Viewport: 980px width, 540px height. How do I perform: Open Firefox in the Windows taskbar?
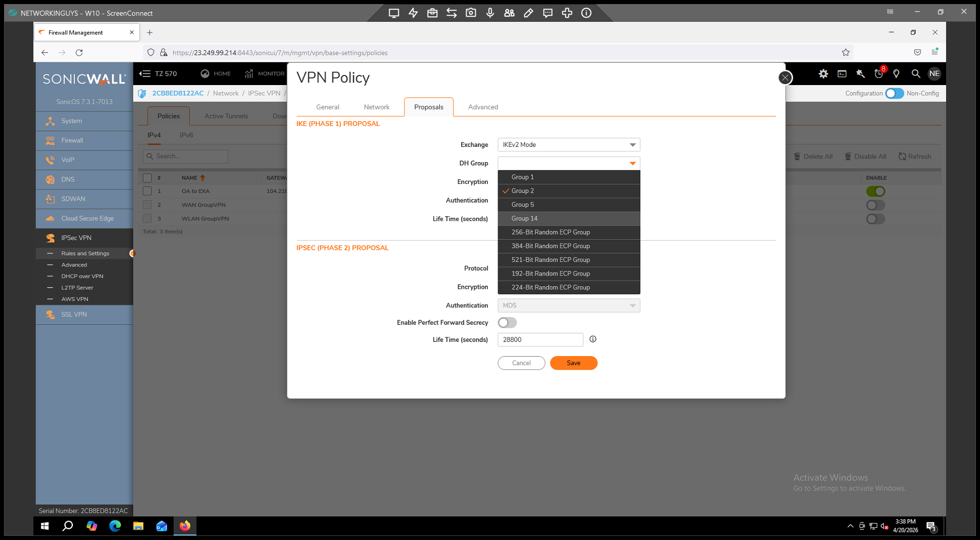(x=185, y=526)
